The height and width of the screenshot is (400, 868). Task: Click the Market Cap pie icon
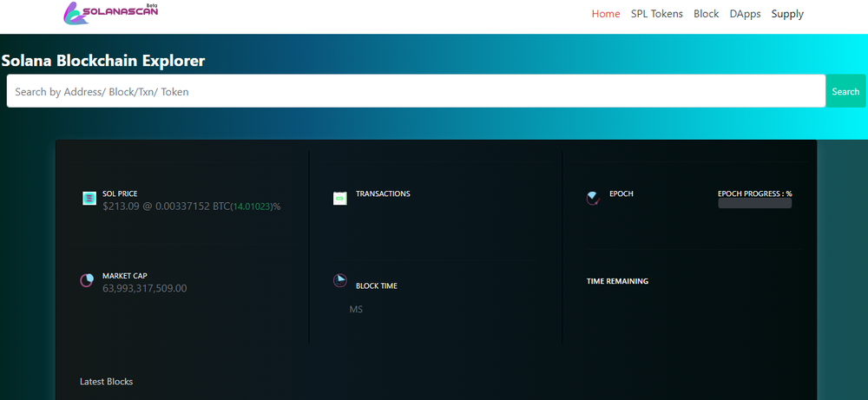pos(87,280)
